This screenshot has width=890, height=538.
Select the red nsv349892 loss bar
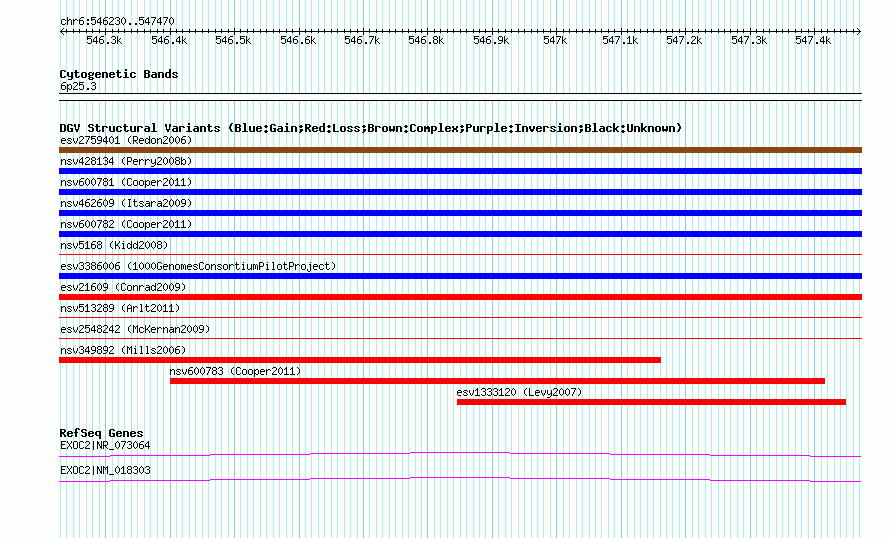[360, 360]
